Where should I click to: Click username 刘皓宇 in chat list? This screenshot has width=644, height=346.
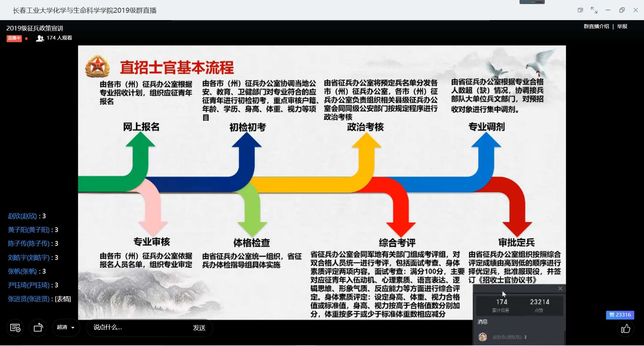(29, 258)
